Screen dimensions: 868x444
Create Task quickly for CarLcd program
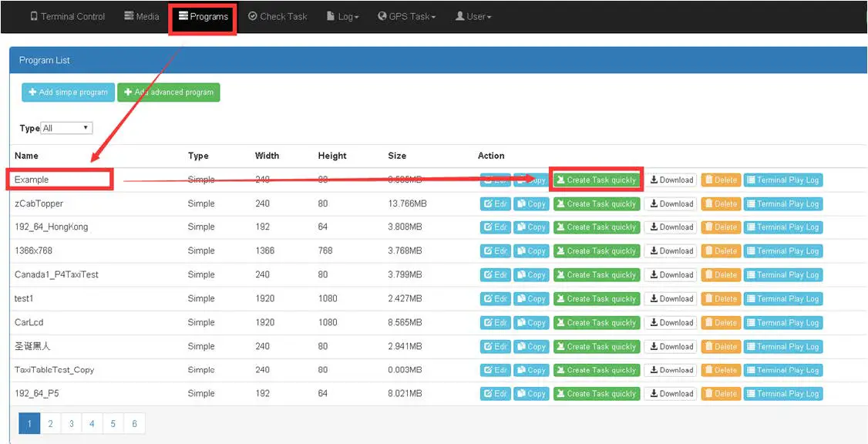(x=596, y=323)
